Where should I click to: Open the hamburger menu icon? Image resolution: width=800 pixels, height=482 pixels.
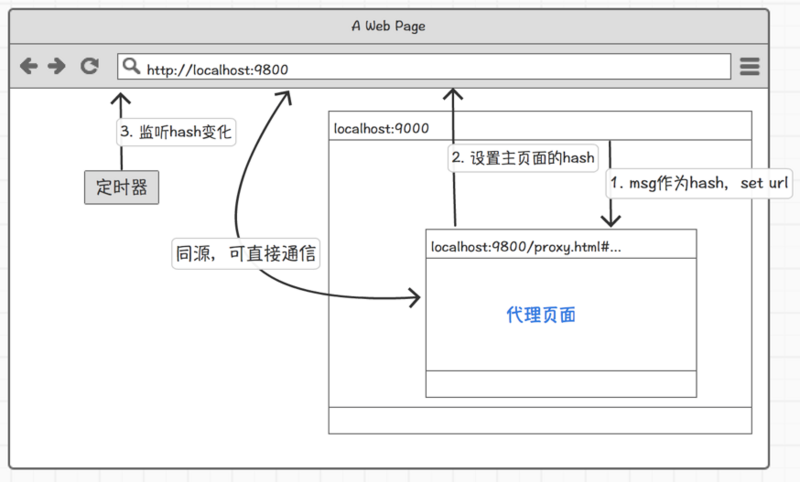(x=749, y=66)
